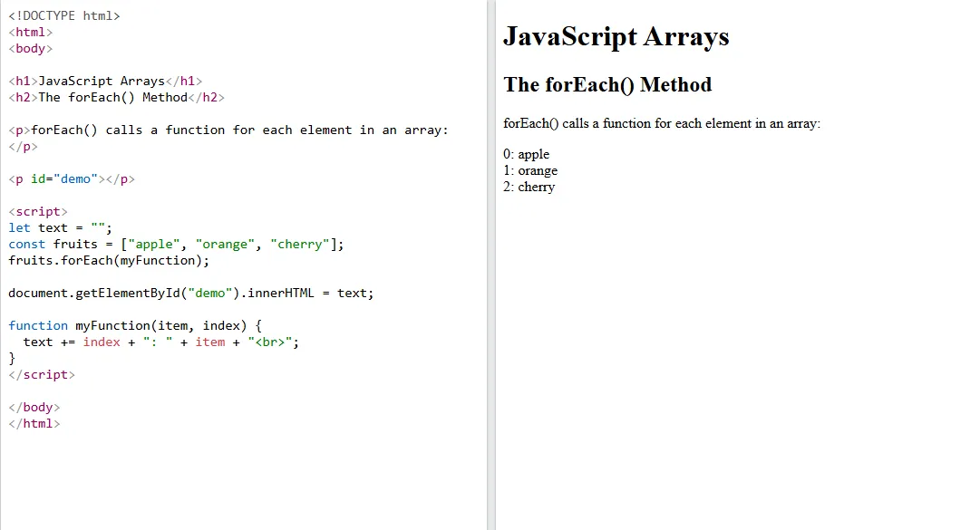This screenshot has width=980, height=530.
Task: Click the DOCTYPE html declaration
Action: pyautogui.click(x=63, y=15)
